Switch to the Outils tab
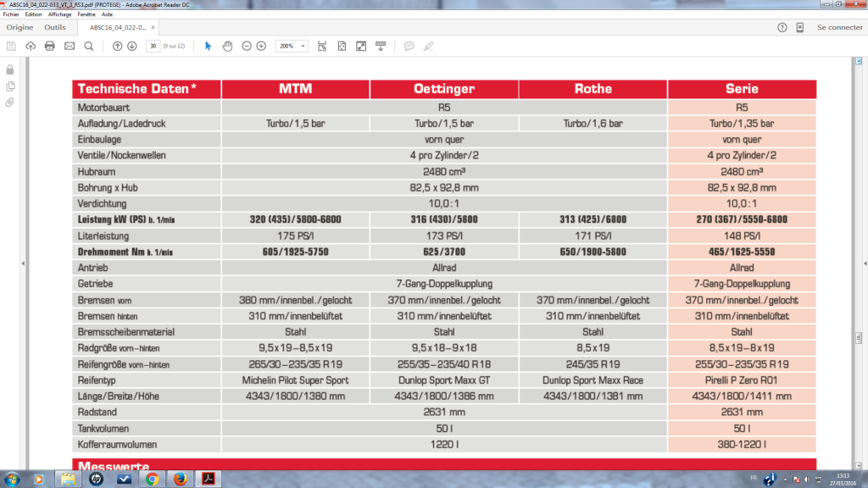This screenshot has width=868, height=488. pyautogui.click(x=55, y=27)
